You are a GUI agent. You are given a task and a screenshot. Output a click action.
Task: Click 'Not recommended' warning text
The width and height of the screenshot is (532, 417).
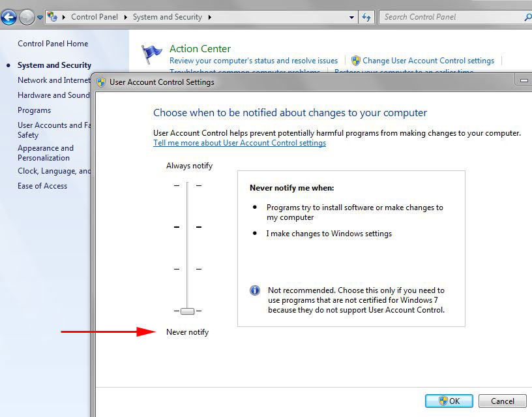tap(356, 300)
